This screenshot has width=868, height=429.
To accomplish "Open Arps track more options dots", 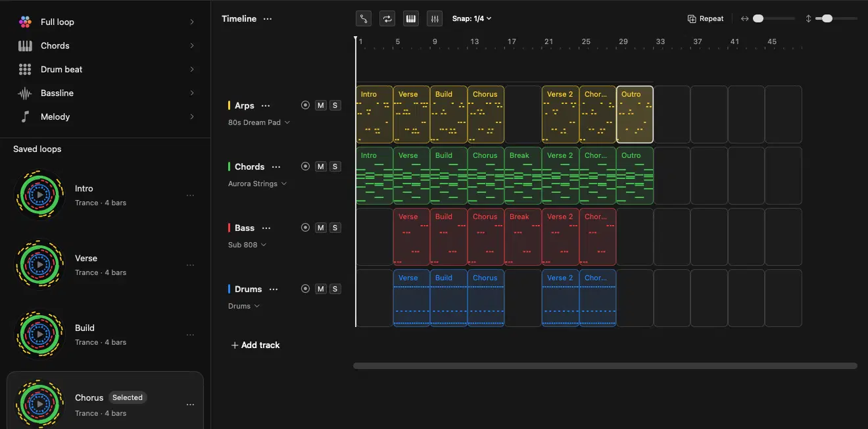I will click(x=266, y=105).
